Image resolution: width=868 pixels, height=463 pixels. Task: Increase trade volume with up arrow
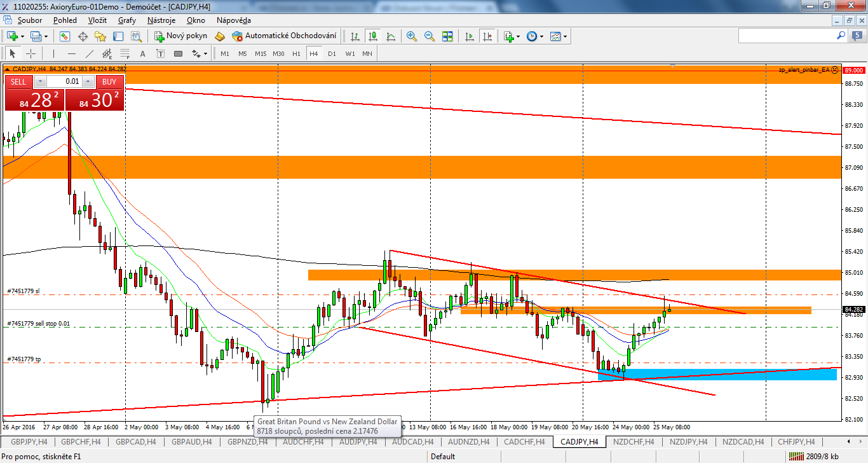(x=88, y=81)
